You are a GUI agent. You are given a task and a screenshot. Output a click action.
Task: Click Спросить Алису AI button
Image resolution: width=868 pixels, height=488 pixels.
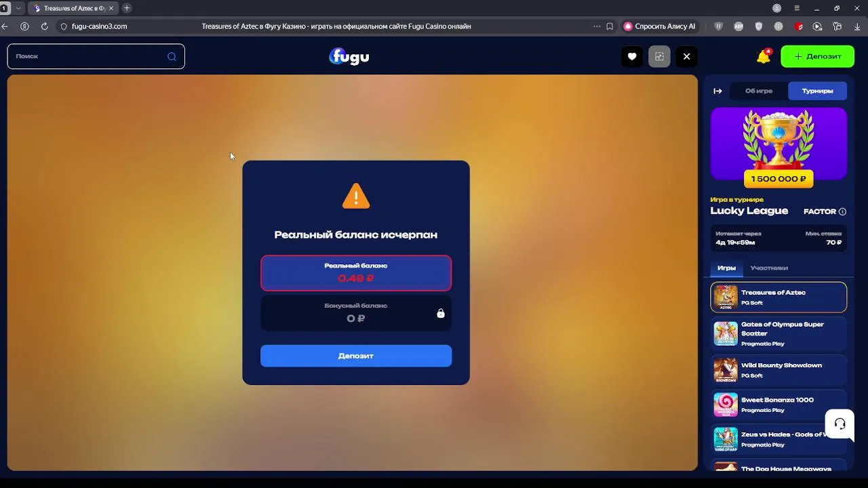[660, 26]
